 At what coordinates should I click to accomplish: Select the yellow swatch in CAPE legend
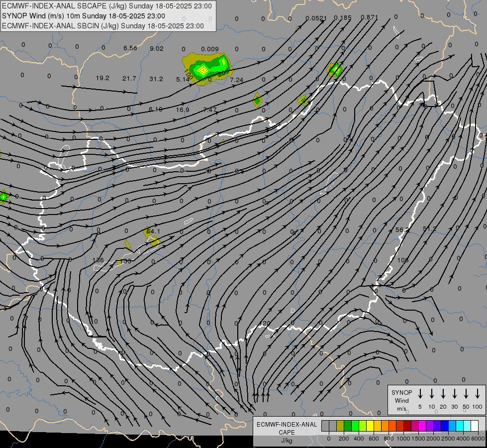[x=370, y=426]
